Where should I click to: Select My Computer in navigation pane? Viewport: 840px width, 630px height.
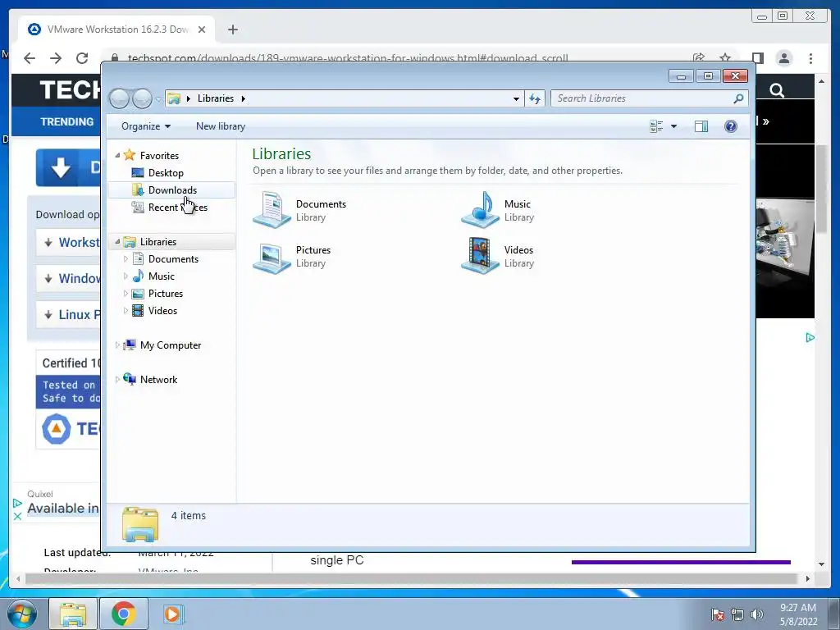171,345
